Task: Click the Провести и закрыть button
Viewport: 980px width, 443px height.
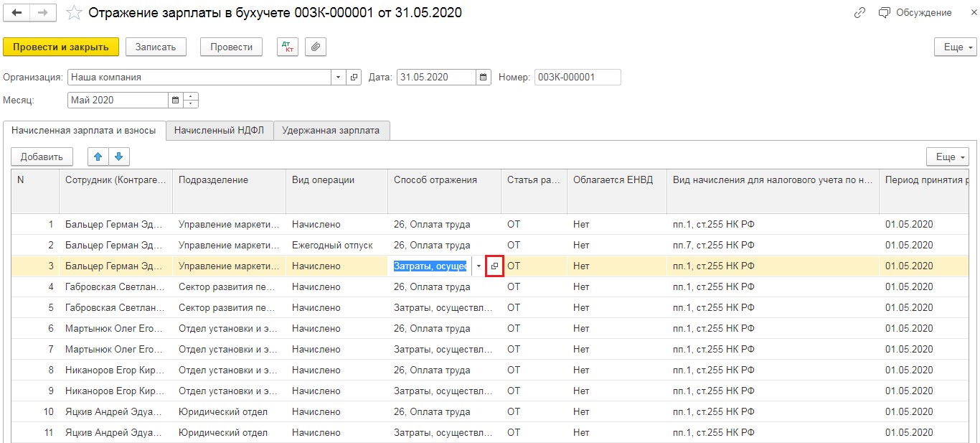Action: tap(61, 47)
